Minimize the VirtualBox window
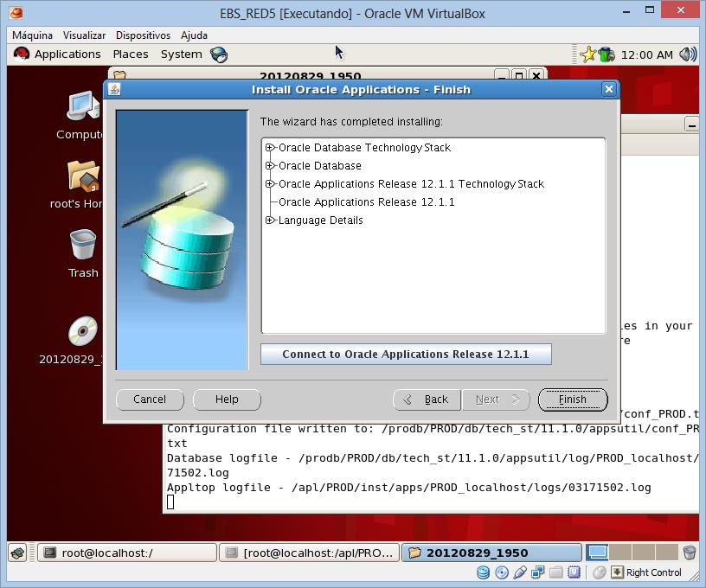 626,10
